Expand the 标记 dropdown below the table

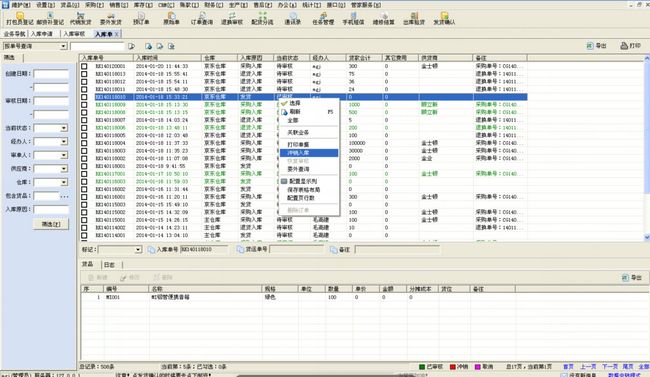(x=138, y=250)
